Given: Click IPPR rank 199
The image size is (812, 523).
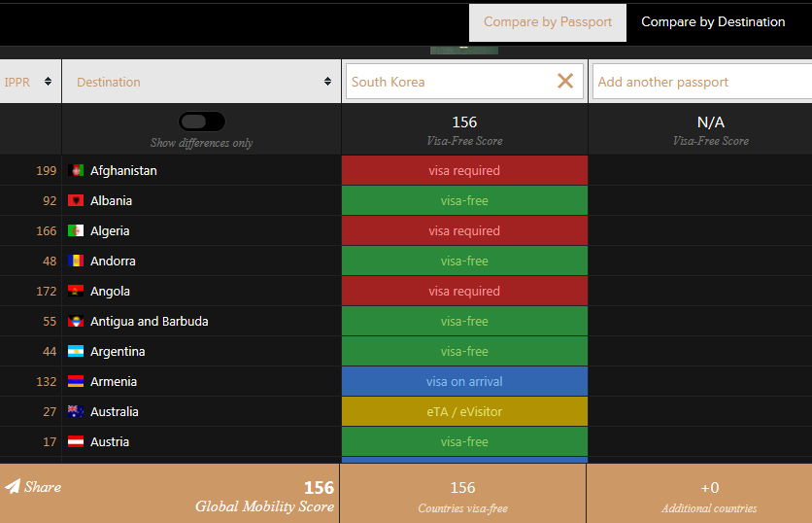Looking at the screenshot, I should click(x=46, y=170).
